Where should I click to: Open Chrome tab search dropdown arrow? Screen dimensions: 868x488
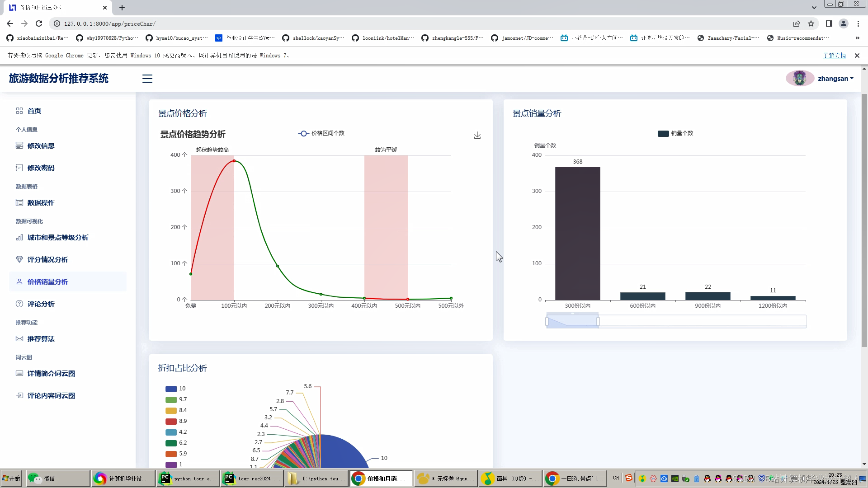(x=814, y=7)
